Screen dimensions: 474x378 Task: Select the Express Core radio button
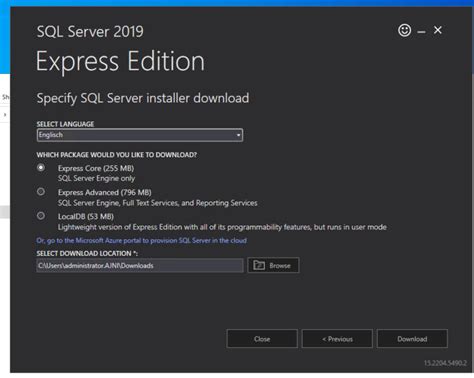coord(41,167)
